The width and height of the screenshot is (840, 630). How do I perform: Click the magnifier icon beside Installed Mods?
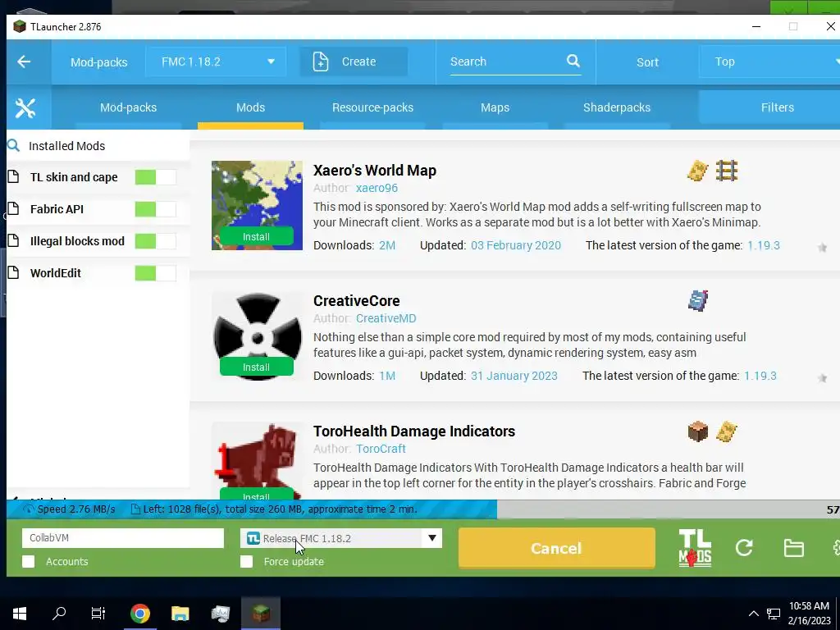coord(13,145)
